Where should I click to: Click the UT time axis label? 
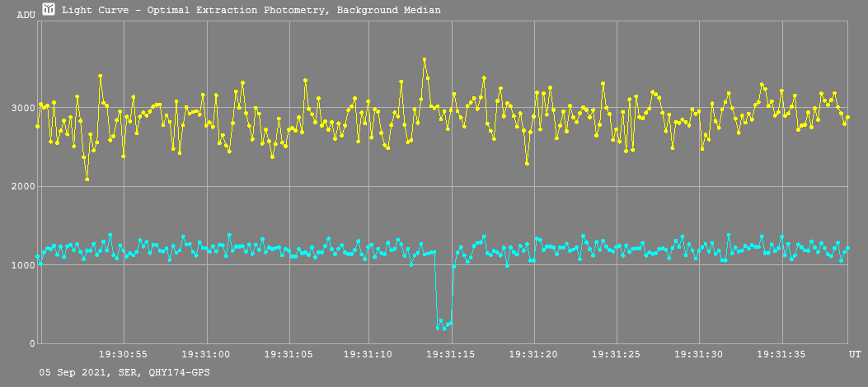(856, 353)
